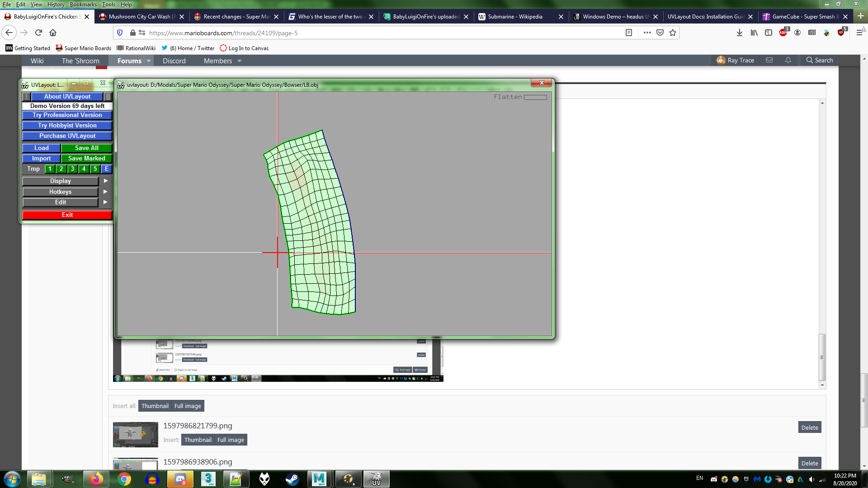Select Tmp slot 1 in UVLayout
This screenshot has height=488, width=868.
(50, 169)
